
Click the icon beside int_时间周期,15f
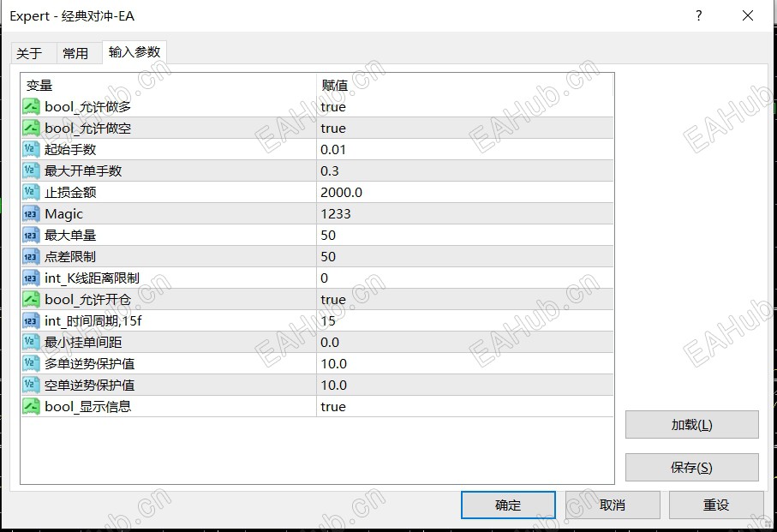pyautogui.click(x=31, y=320)
